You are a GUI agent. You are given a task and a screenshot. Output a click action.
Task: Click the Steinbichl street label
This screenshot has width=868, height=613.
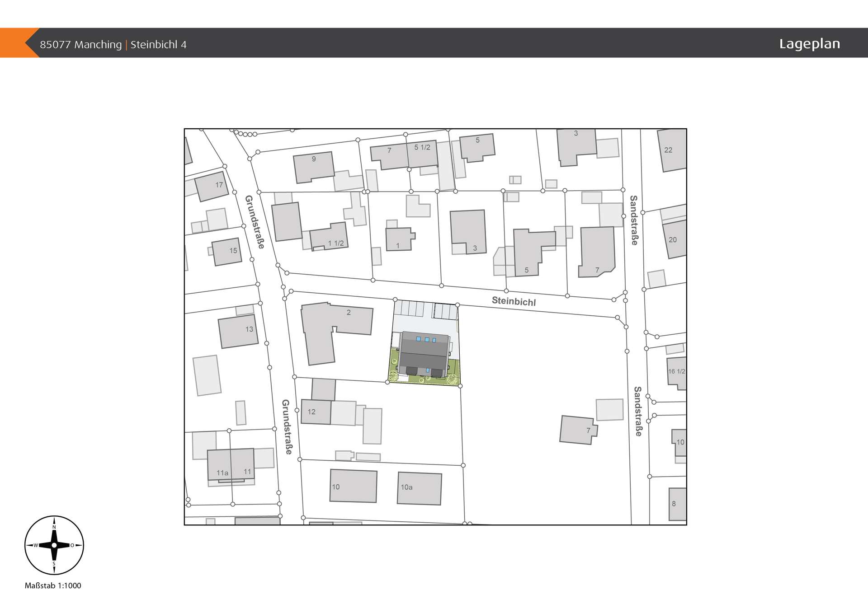(514, 301)
